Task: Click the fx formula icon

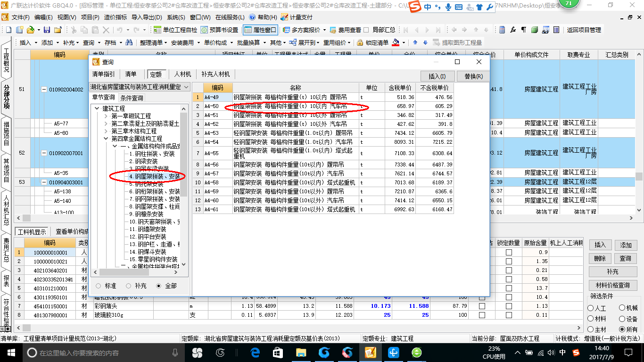Action: click(x=513, y=30)
